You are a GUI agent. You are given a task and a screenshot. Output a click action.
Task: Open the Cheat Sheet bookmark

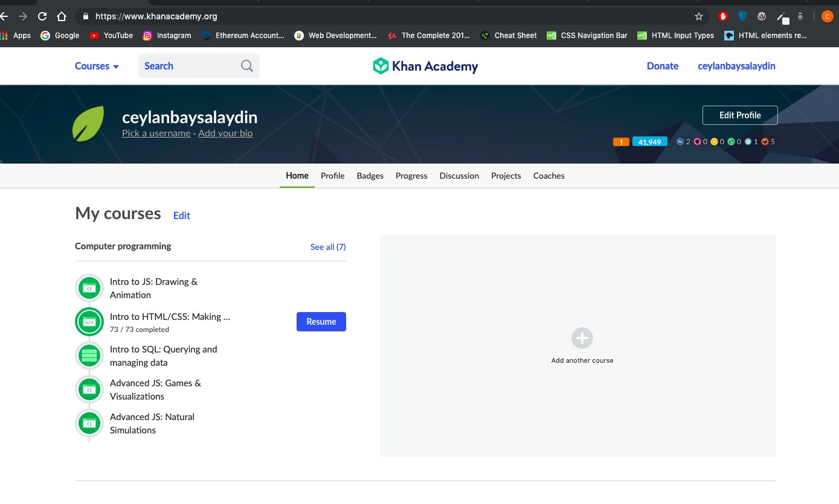[x=509, y=36]
